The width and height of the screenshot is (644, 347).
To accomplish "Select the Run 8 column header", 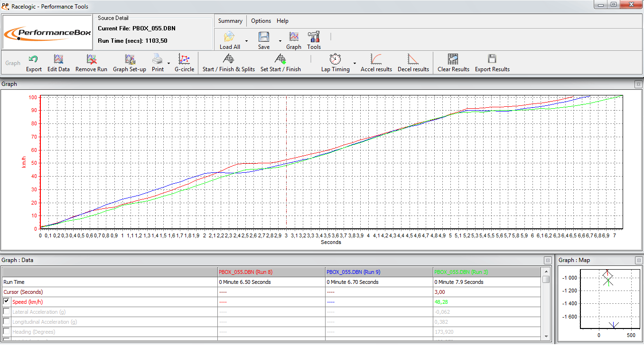I will 245,272.
